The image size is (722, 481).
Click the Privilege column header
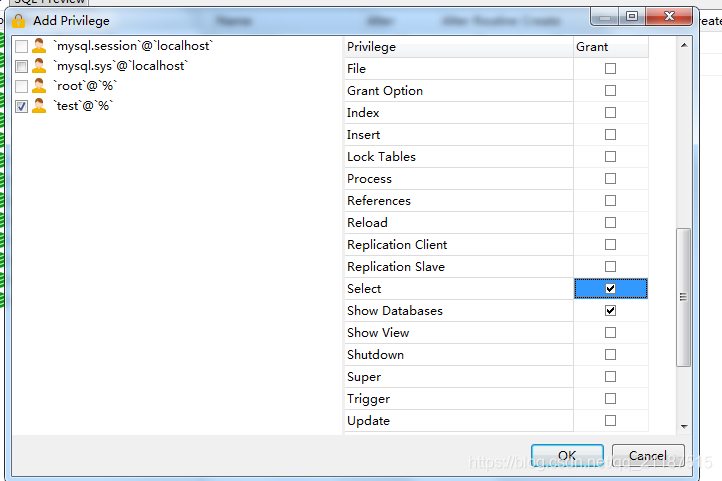[x=459, y=47]
